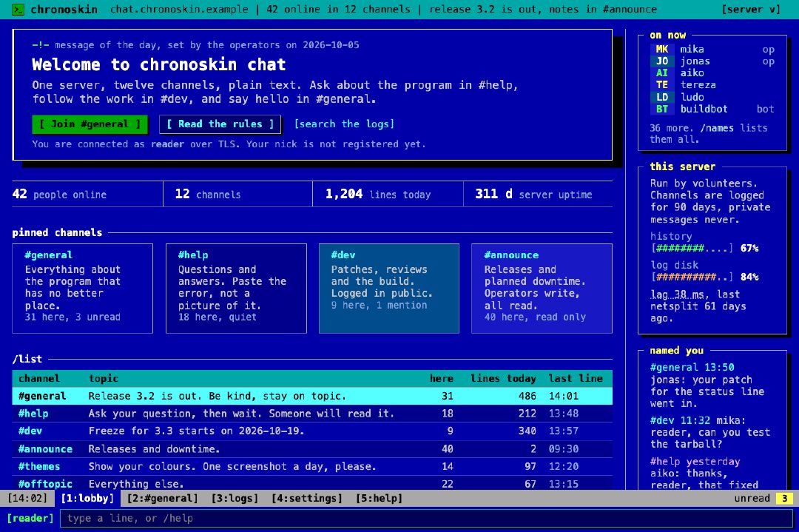This screenshot has width=799, height=532.
Task: Click the history usage bar at 67%
Action: pyautogui.click(x=692, y=248)
